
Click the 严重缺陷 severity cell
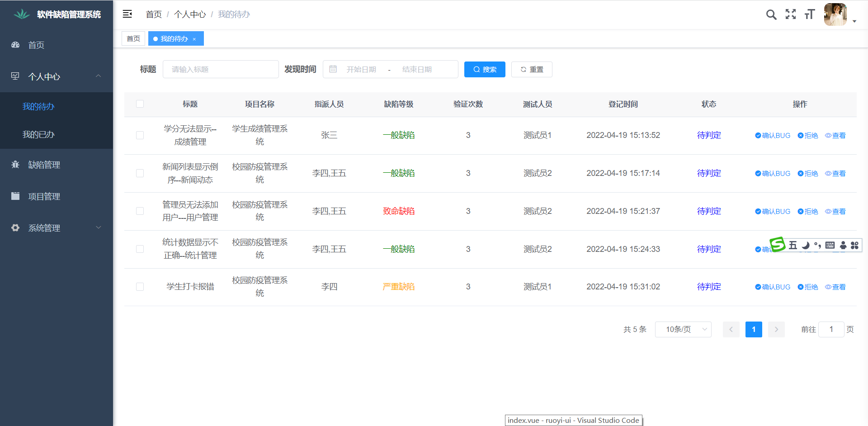[399, 287]
